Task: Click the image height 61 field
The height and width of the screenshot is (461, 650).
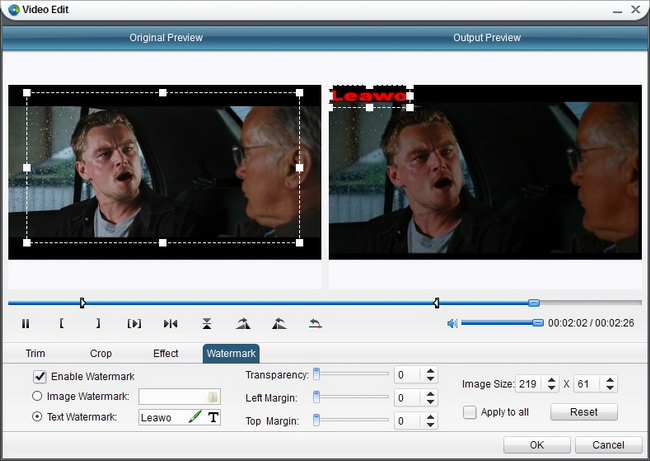Action: coord(589,384)
